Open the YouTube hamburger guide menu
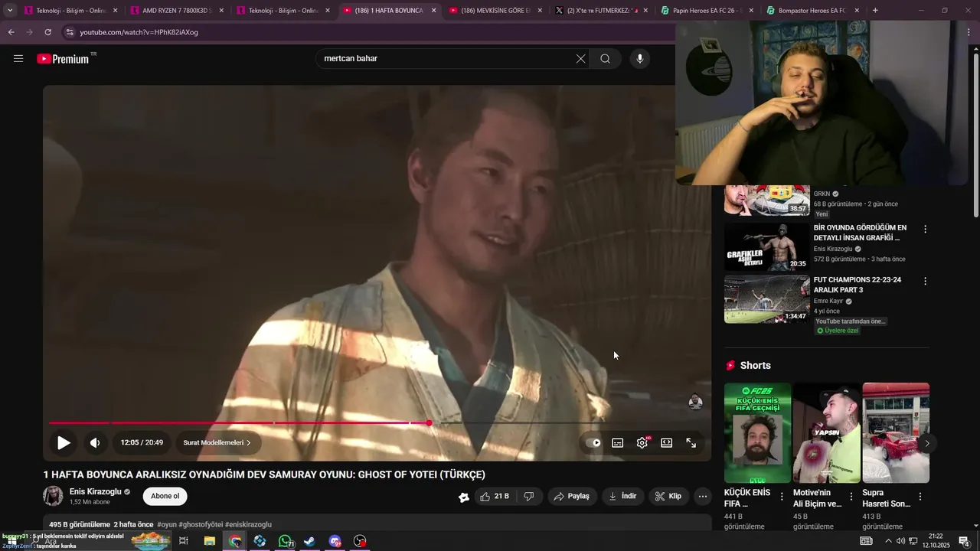This screenshot has height=551, width=980. click(x=18, y=58)
